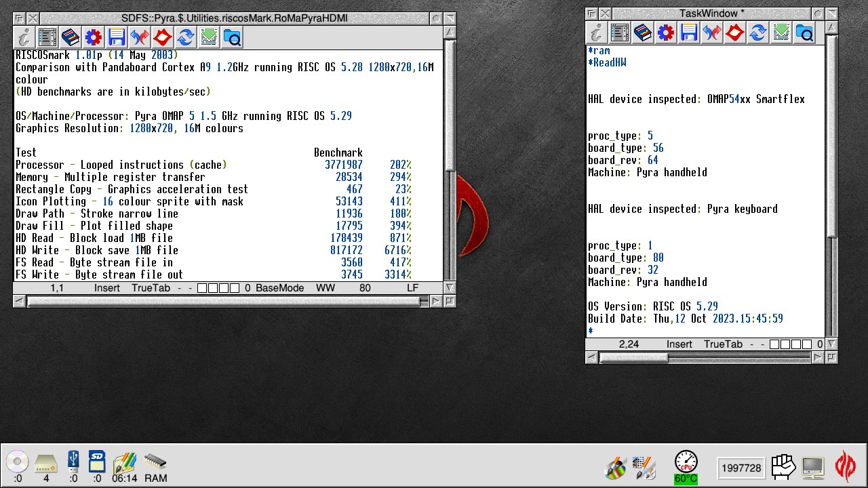This screenshot has height=488, width=868.
Task: Click the riscosMark window title bar
Action: coord(233,18)
